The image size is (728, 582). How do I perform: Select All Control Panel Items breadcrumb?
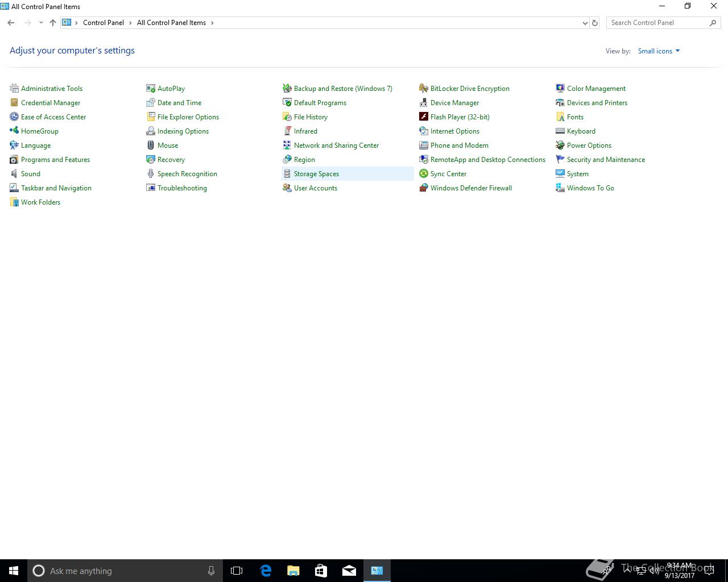[x=171, y=23]
